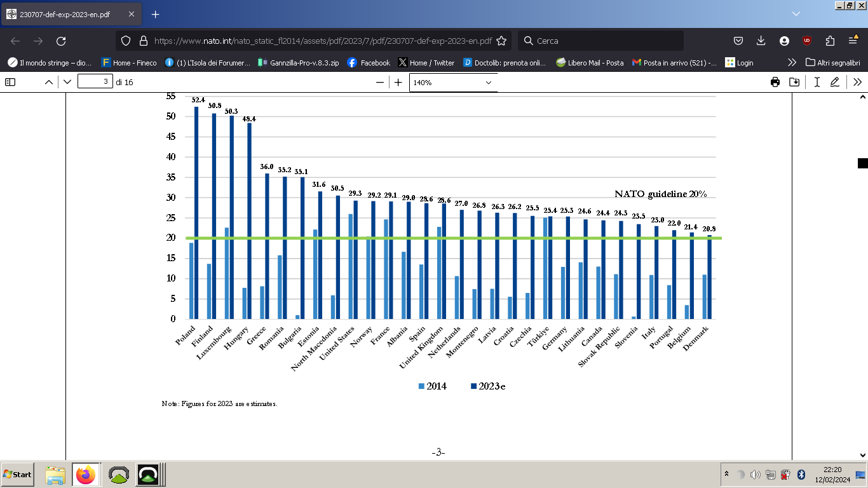Screen dimensions: 868x488
Task: Open Firefox application hamburger menu
Action: click(853, 41)
